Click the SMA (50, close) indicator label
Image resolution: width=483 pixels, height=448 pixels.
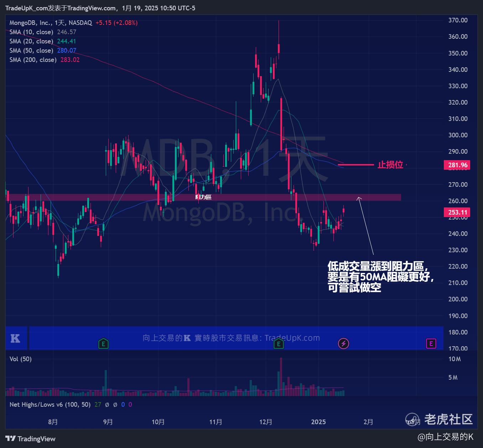point(31,51)
